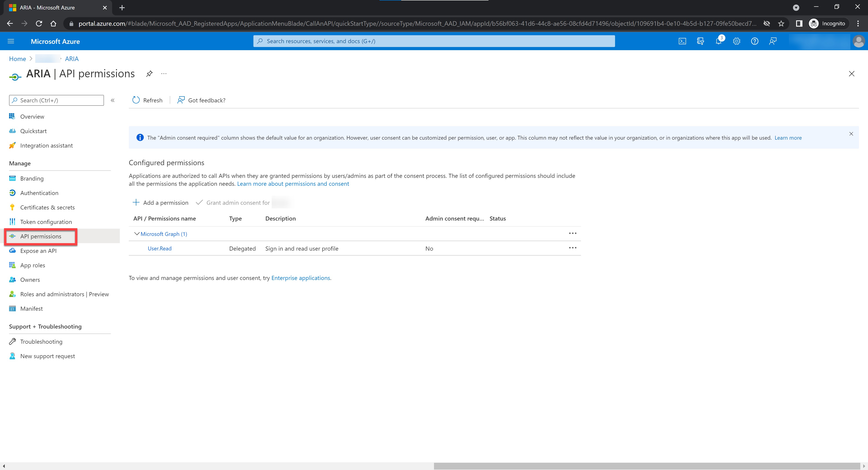Click the help question mark icon
868x470 pixels.
pyautogui.click(x=755, y=41)
